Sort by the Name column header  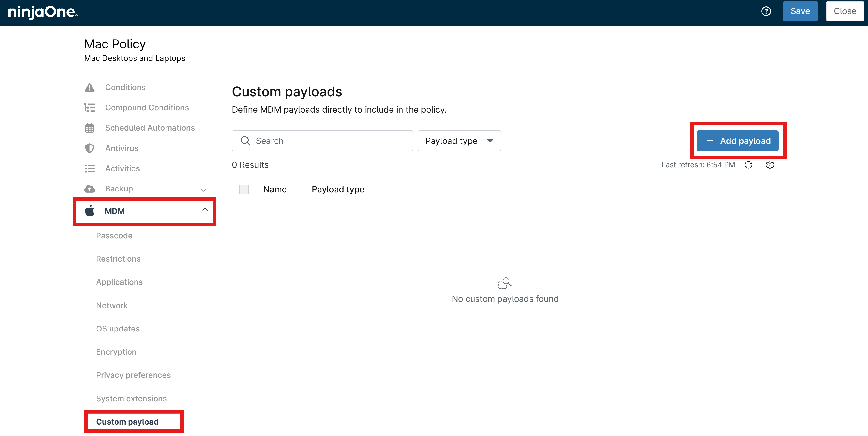[x=275, y=189]
